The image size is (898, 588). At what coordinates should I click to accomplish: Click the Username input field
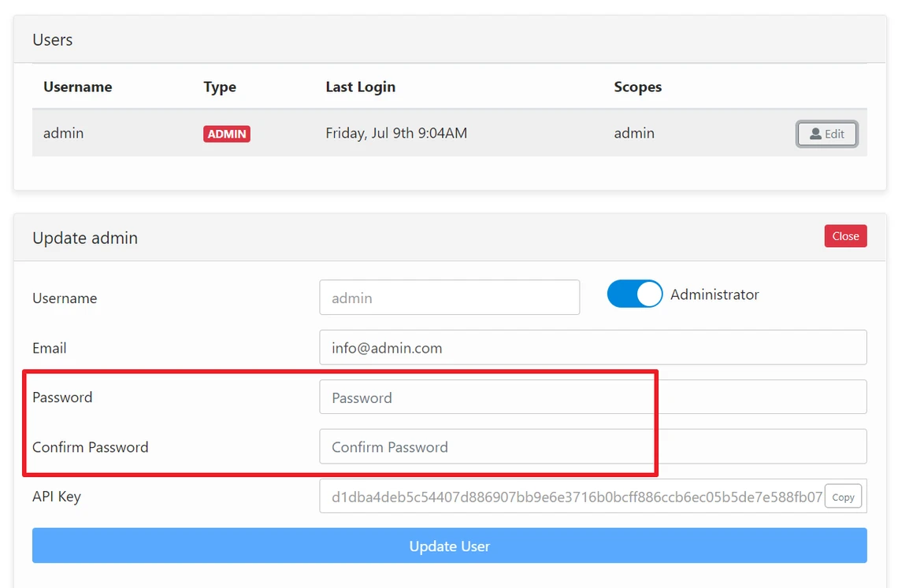(x=450, y=298)
